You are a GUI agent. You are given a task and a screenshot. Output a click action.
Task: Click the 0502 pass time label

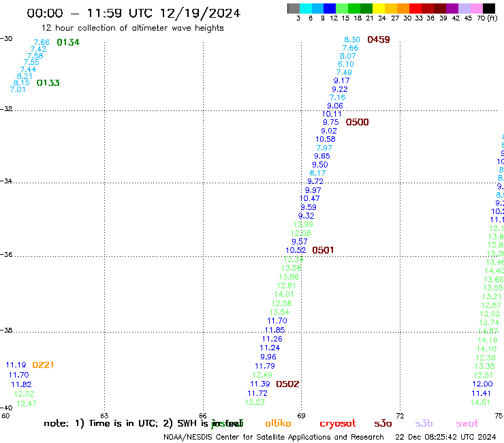pyautogui.click(x=287, y=384)
